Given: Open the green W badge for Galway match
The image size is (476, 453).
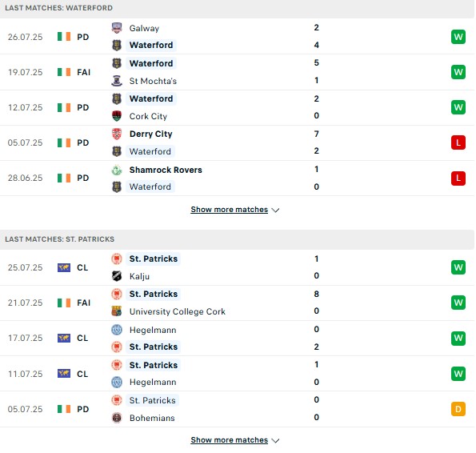Looking at the screenshot, I should pos(458,37).
